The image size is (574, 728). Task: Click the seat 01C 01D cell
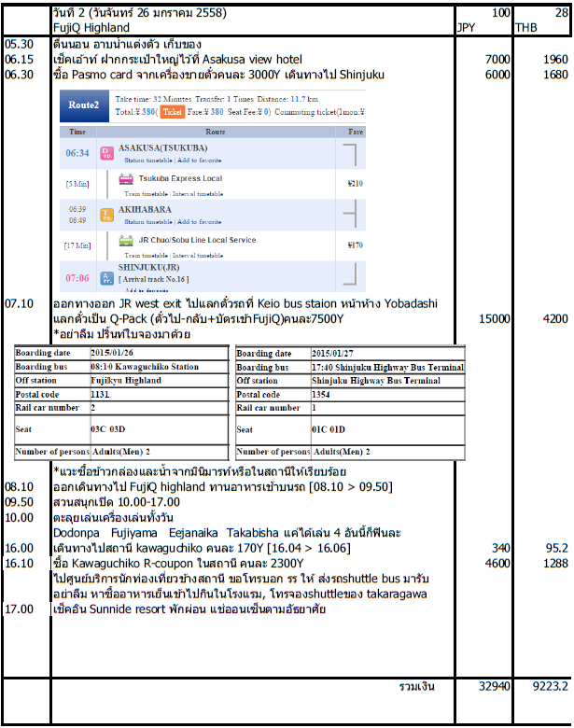(x=387, y=430)
